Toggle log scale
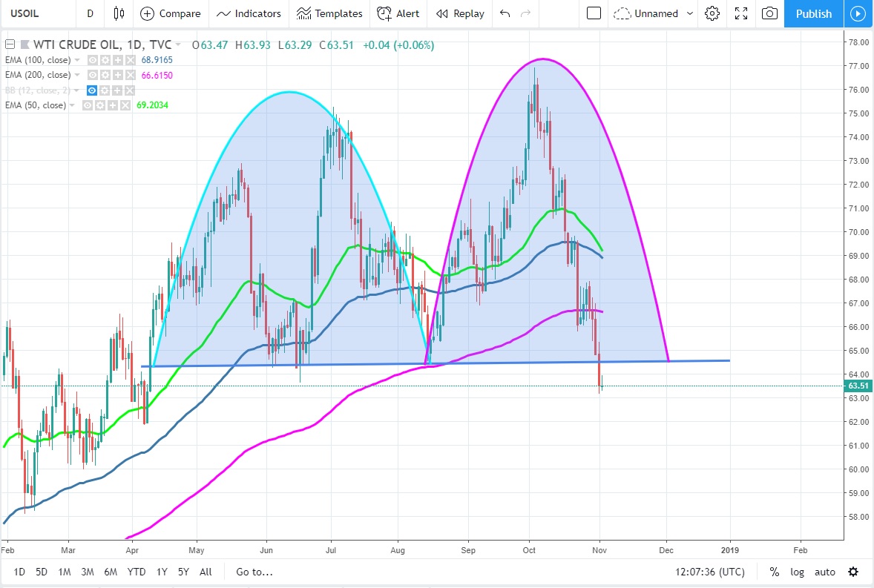 pos(797,572)
